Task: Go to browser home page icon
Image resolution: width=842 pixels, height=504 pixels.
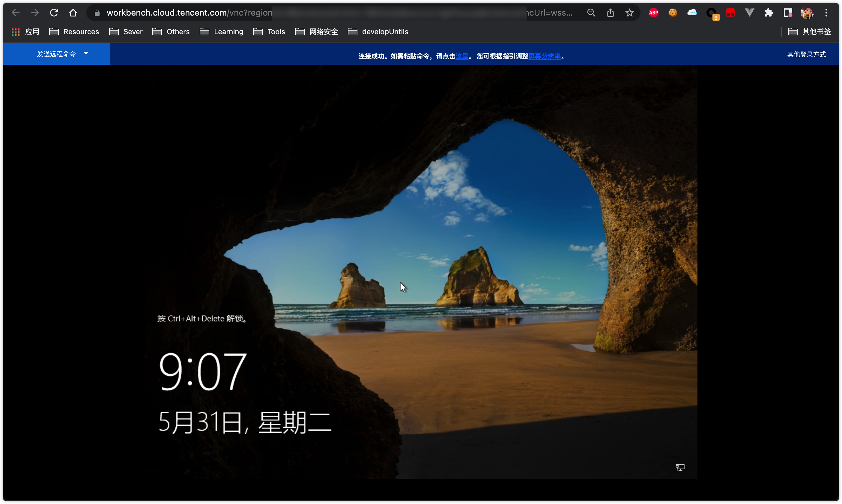Action: [x=73, y=13]
